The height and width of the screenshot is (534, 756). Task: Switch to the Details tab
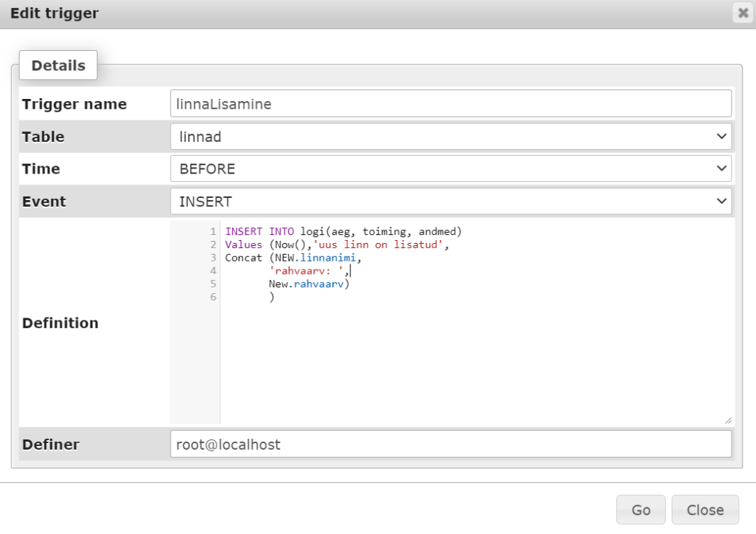(58, 66)
